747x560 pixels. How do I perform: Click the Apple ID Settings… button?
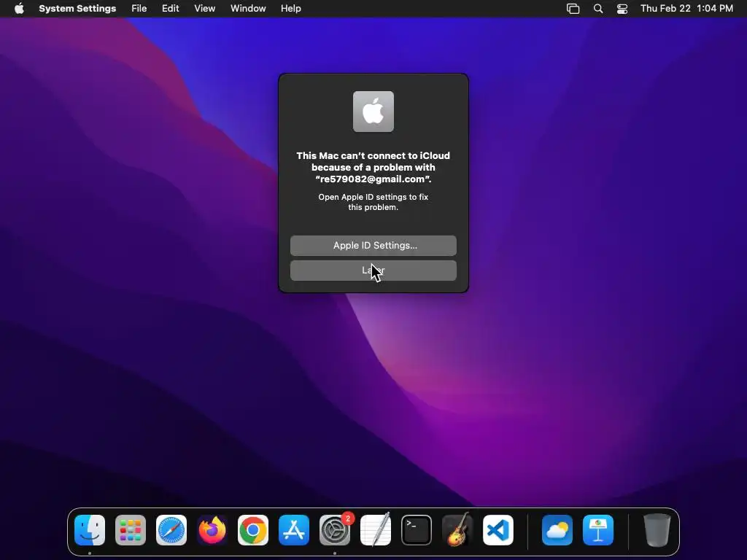coord(373,245)
